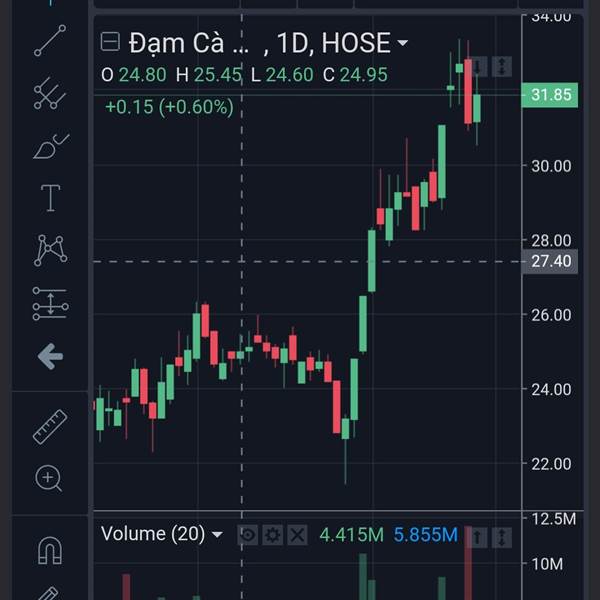Open the XABCD pattern tool
This screenshot has height=600, width=600.
[51, 250]
